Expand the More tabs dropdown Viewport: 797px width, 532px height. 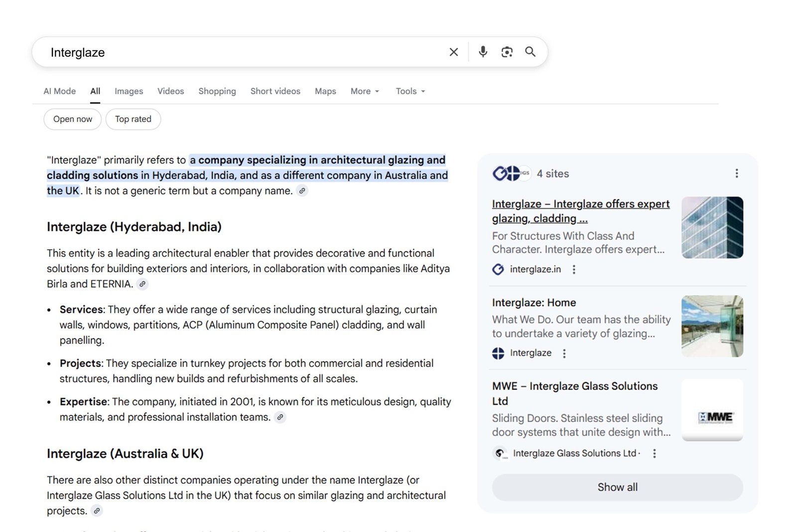pos(364,91)
